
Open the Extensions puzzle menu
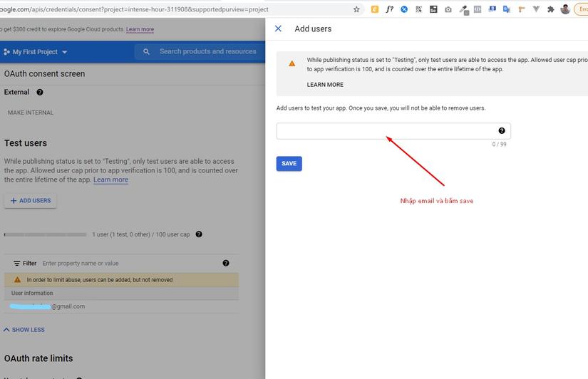click(x=550, y=9)
